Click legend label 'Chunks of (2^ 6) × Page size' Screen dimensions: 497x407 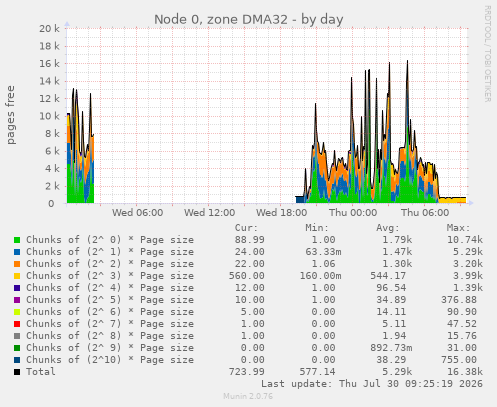(x=110, y=312)
